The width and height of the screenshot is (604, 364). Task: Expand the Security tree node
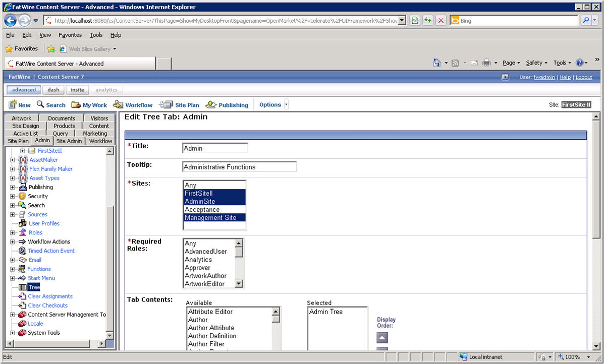12,196
